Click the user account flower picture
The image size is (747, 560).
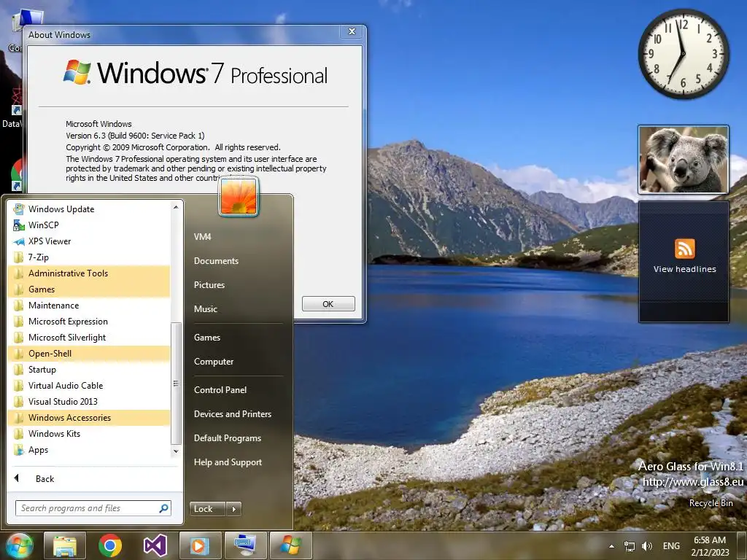click(x=239, y=196)
